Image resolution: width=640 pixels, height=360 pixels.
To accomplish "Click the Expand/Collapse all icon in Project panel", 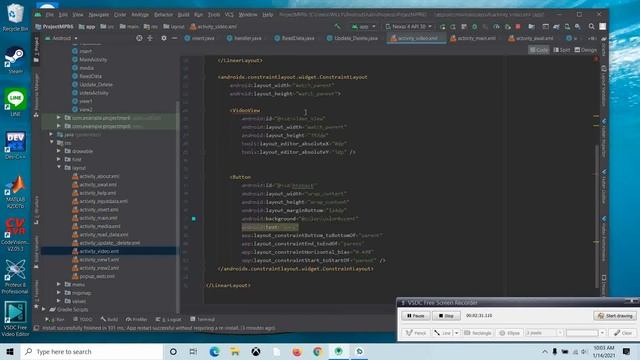I will 150,38.
